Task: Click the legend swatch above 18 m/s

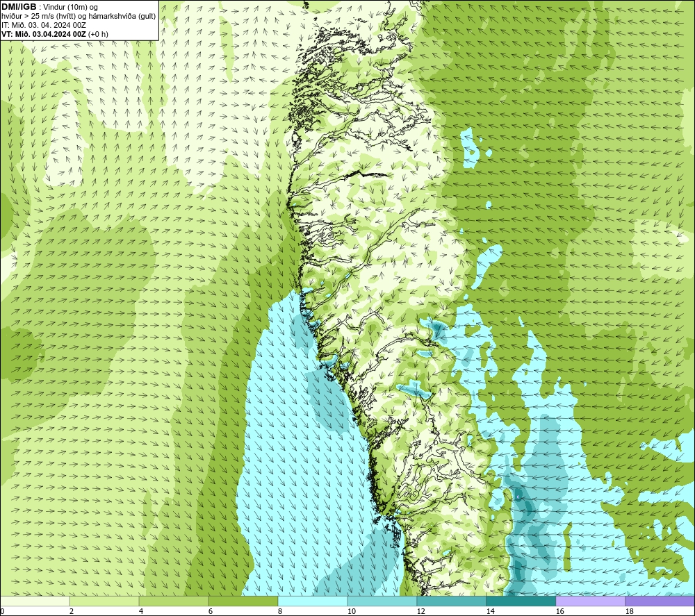Action: pyautogui.click(x=660, y=601)
